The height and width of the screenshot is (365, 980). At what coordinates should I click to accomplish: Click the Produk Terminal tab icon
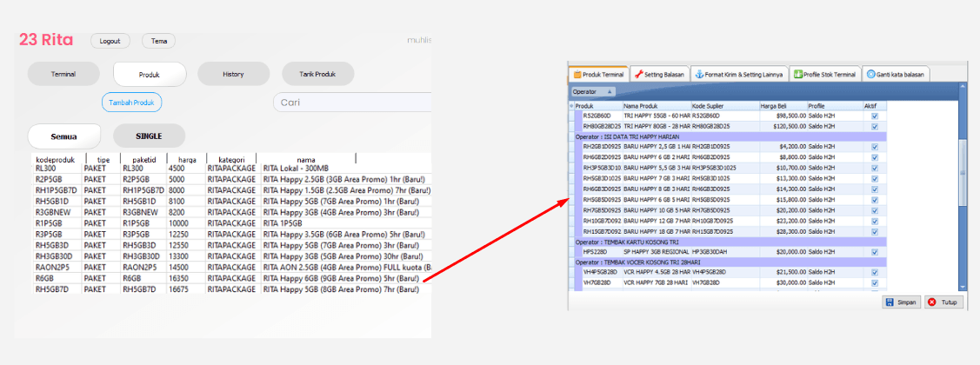(x=577, y=75)
